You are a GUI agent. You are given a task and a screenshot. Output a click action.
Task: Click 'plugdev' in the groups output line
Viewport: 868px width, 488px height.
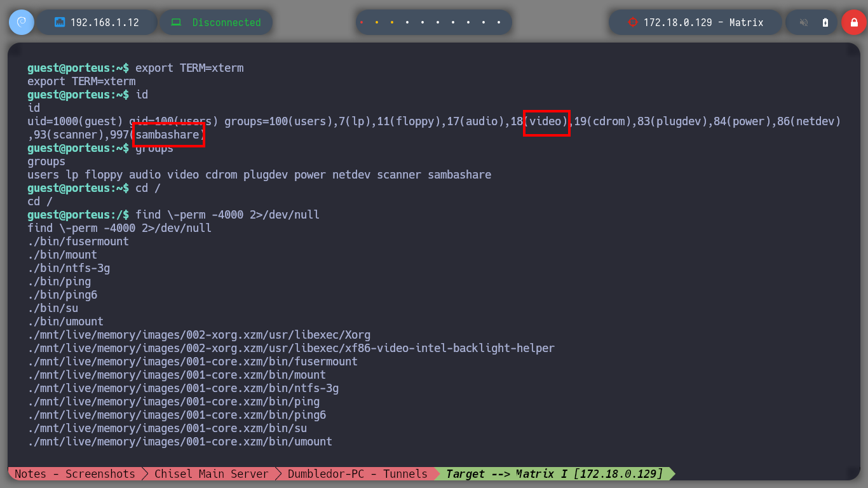click(266, 175)
